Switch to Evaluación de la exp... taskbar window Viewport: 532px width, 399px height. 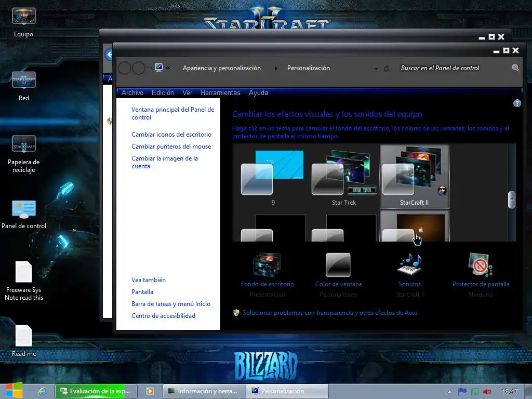tap(96, 391)
